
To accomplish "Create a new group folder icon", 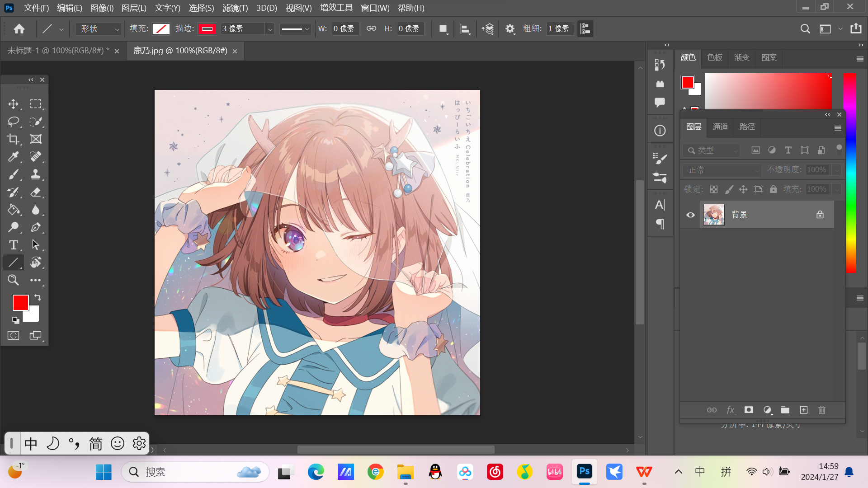I will pyautogui.click(x=785, y=410).
